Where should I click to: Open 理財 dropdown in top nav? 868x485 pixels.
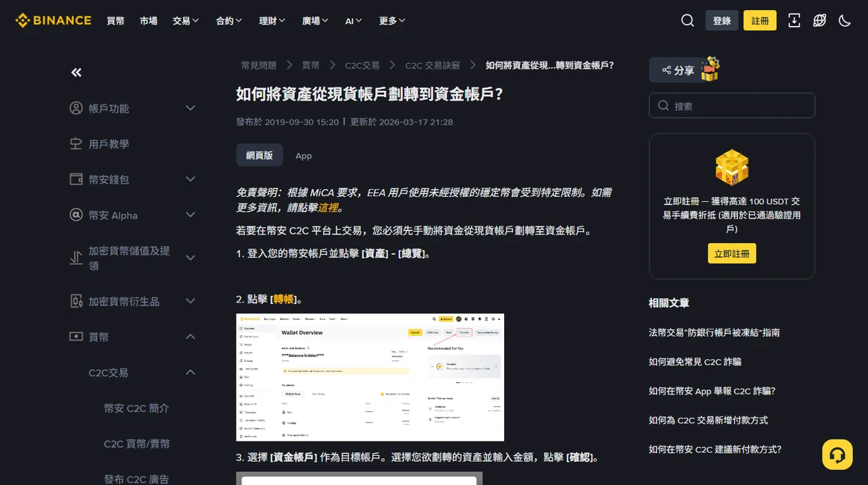pos(272,21)
